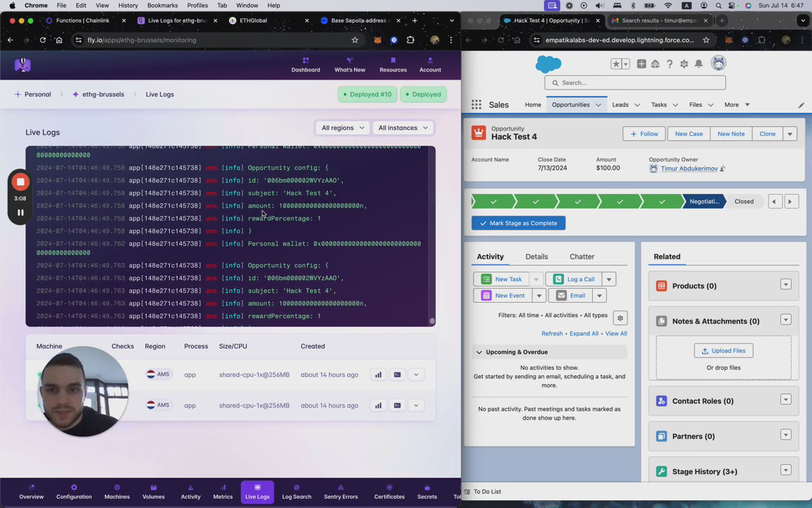The image size is (812, 508).
Task: Open the Opportunities tab dropdown arrow
Action: (x=598, y=105)
